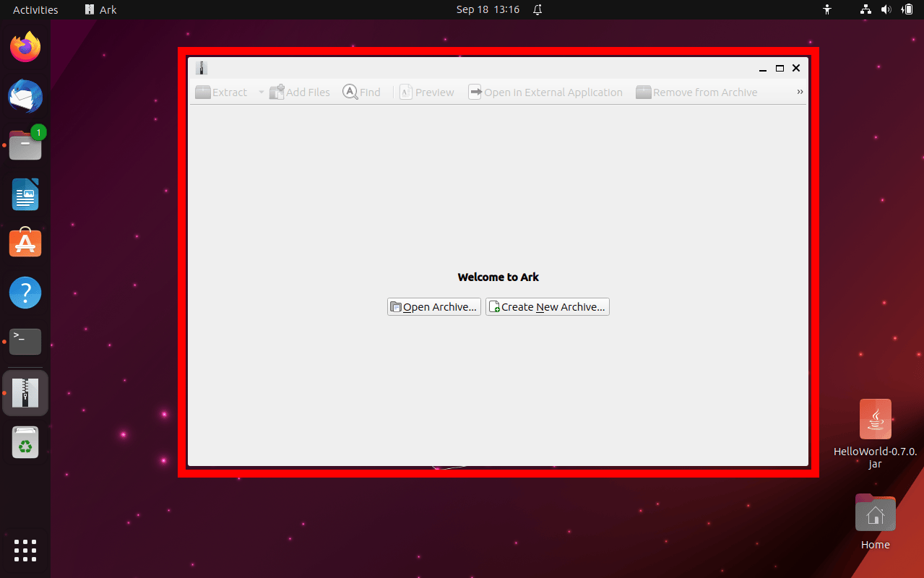The image size is (924, 578).
Task: Close the Ark window
Action: tap(796, 68)
